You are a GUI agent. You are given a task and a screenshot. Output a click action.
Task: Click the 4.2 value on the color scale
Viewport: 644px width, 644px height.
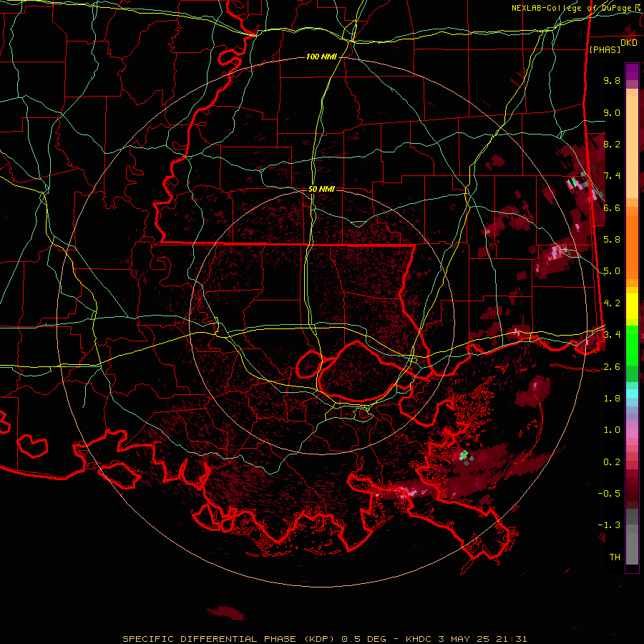(x=612, y=303)
